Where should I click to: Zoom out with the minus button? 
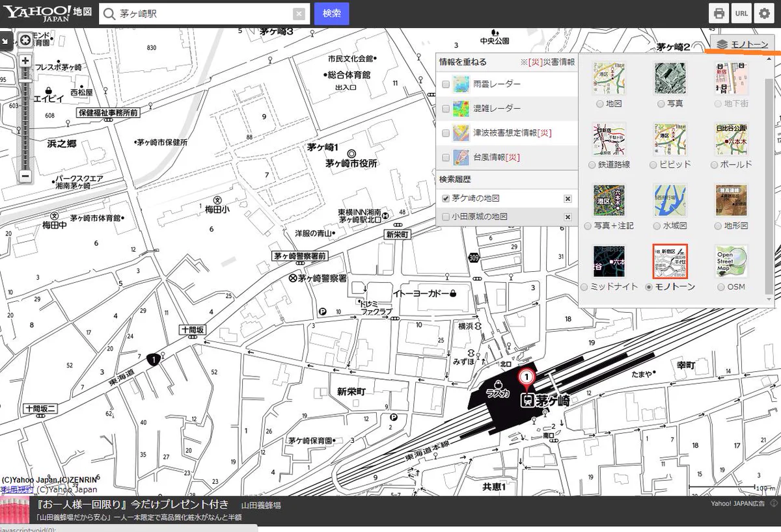[25, 176]
